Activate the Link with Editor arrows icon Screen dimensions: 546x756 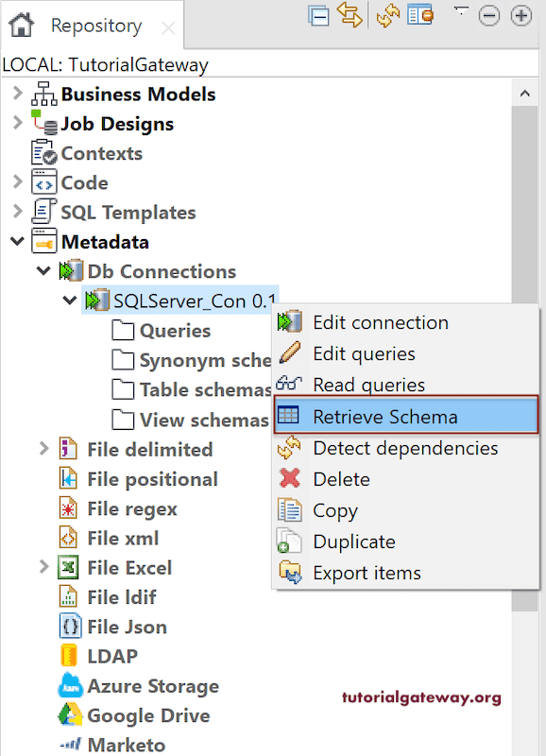(x=351, y=16)
